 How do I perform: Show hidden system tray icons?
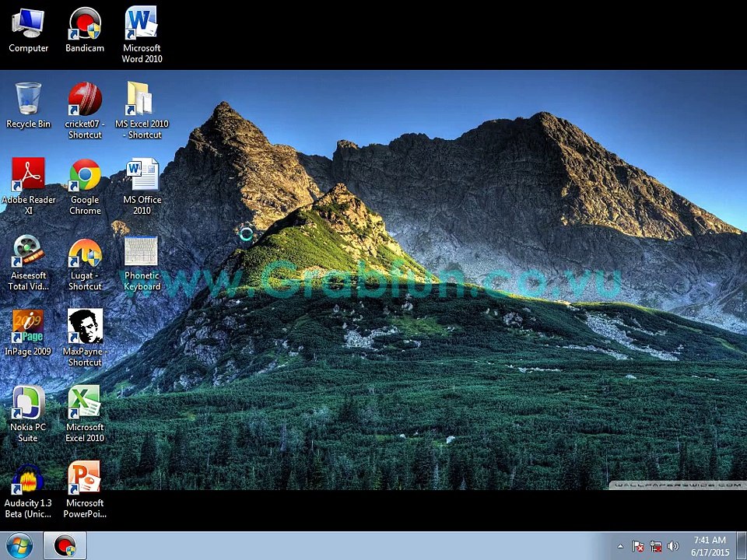coord(620,546)
